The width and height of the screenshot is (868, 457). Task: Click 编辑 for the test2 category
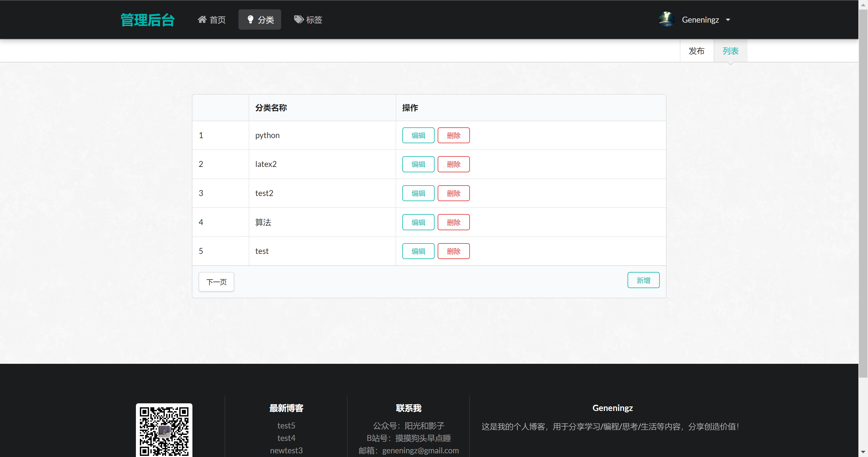click(x=418, y=193)
